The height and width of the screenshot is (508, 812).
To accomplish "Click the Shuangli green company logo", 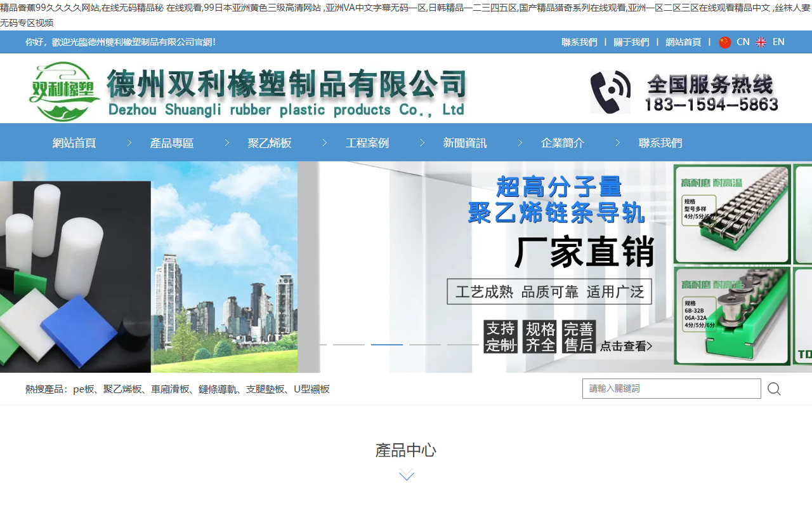I will [65, 92].
